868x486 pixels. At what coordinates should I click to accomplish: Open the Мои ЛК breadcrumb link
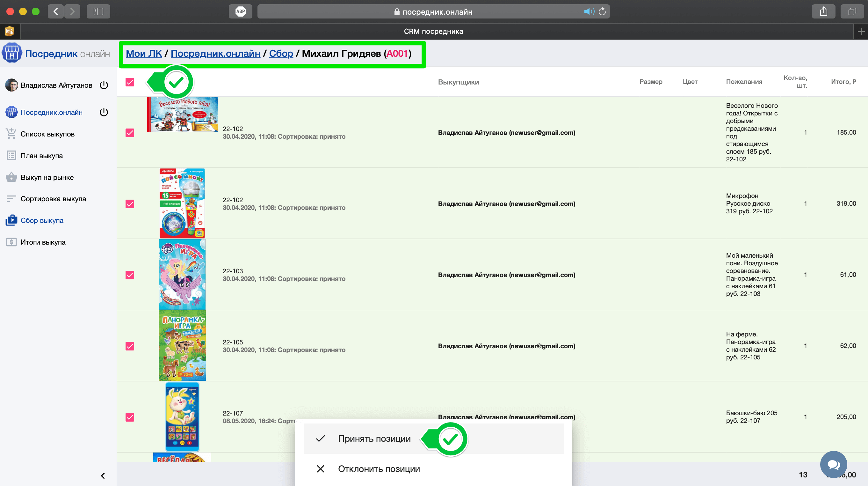(144, 53)
